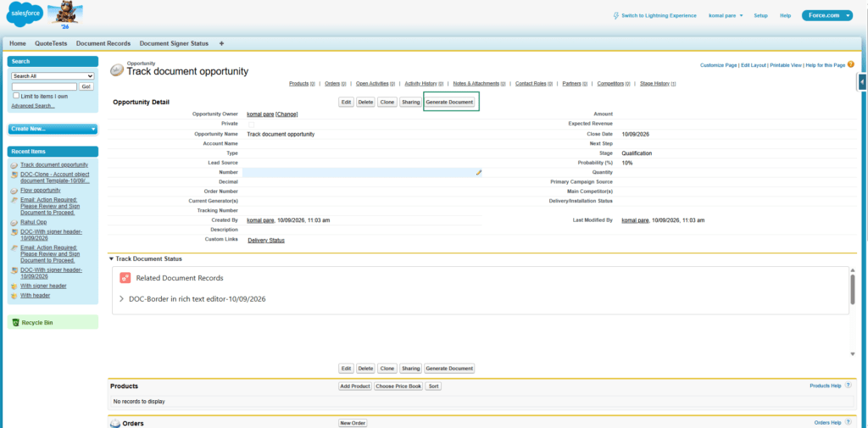Click the Clone button above the Products section
Image resolution: width=868 pixels, height=428 pixels.
click(387, 368)
